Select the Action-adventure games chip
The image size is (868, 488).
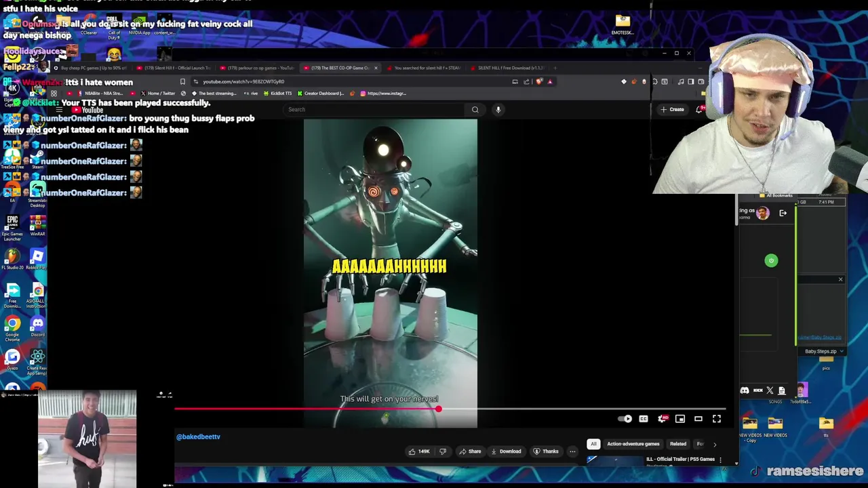click(x=633, y=444)
